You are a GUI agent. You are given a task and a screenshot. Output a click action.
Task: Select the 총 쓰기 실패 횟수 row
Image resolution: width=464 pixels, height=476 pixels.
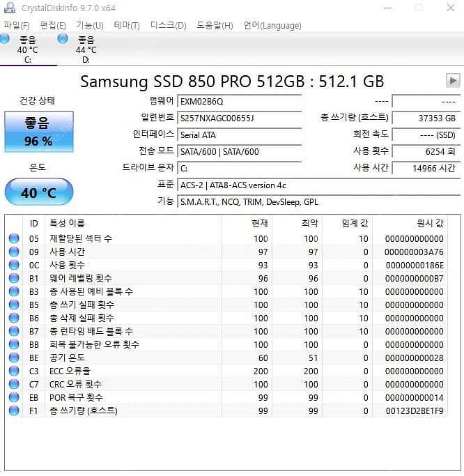pyautogui.click(x=226, y=305)
